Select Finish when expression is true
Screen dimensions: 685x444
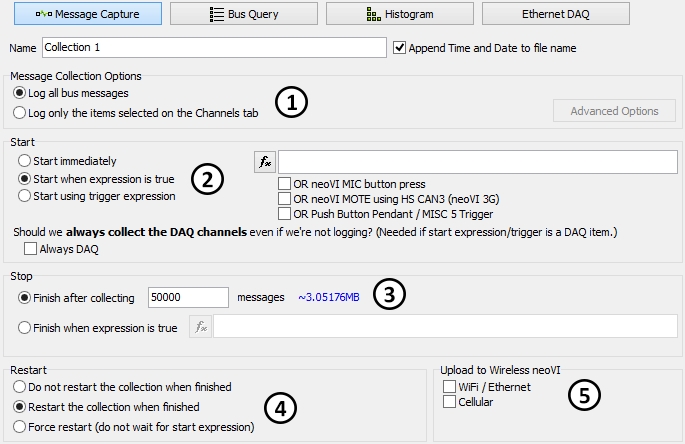point(25,327)
